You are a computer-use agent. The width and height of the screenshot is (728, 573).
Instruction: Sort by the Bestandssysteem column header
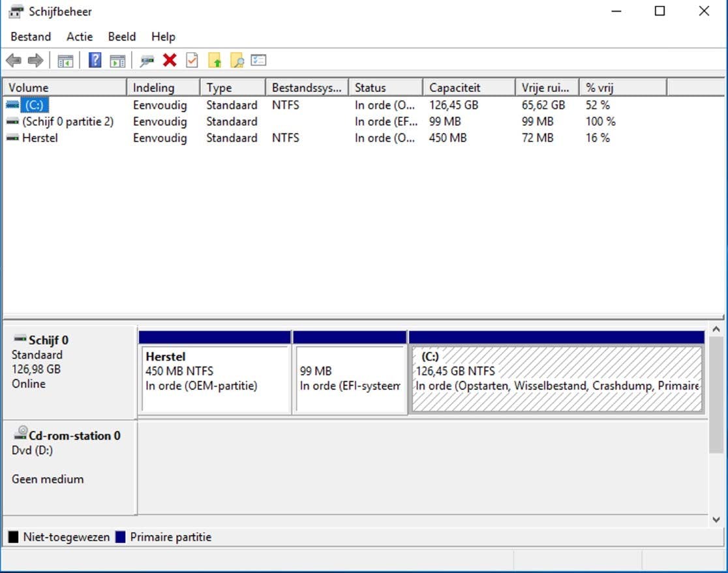[x=307, y=87]
